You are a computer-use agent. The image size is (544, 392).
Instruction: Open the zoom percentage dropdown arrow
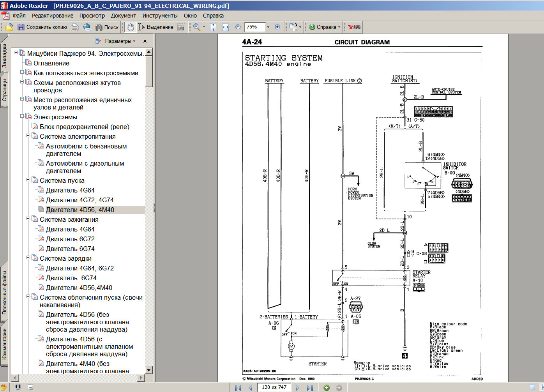coord(268,27)
